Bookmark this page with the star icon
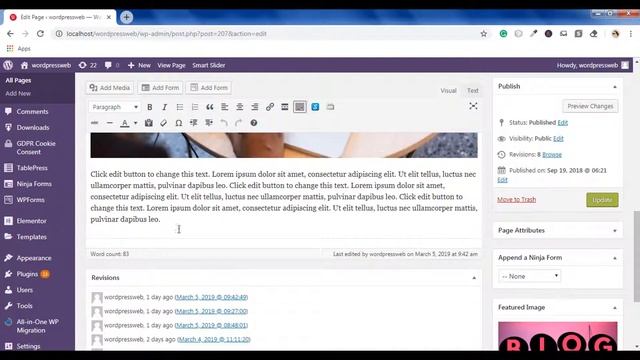 click(x=484, y=34)
